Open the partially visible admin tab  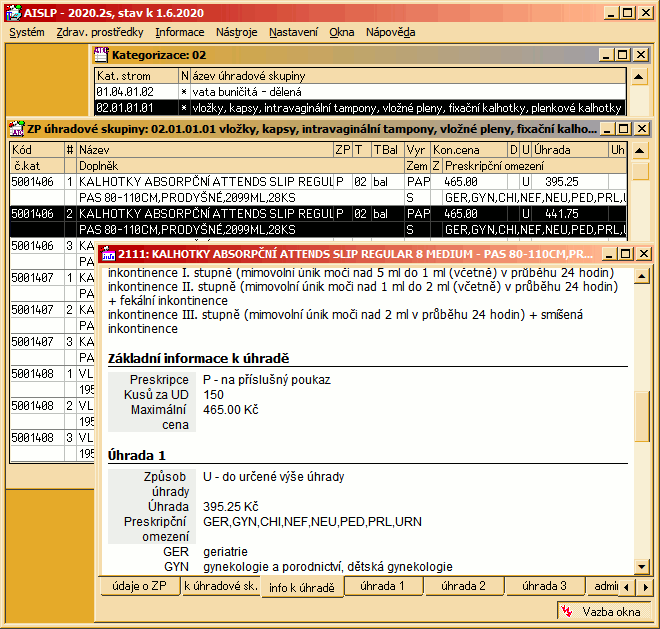click(603, 586)
